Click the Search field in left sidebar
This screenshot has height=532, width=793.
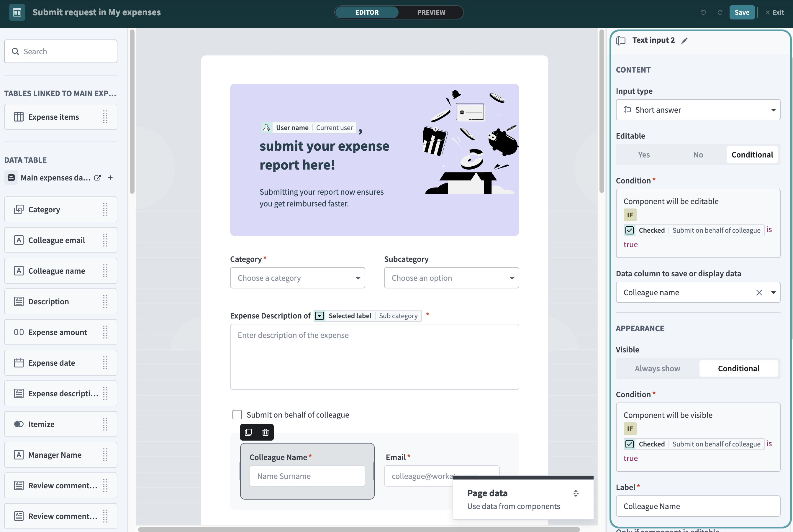tap(61, 52)
